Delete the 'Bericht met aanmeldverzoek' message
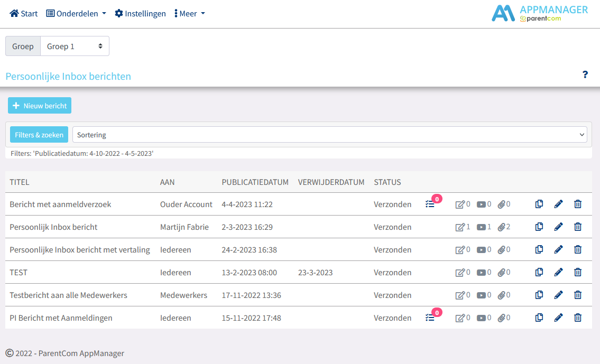Screen dimensions: 600x364 coord(578,204)
